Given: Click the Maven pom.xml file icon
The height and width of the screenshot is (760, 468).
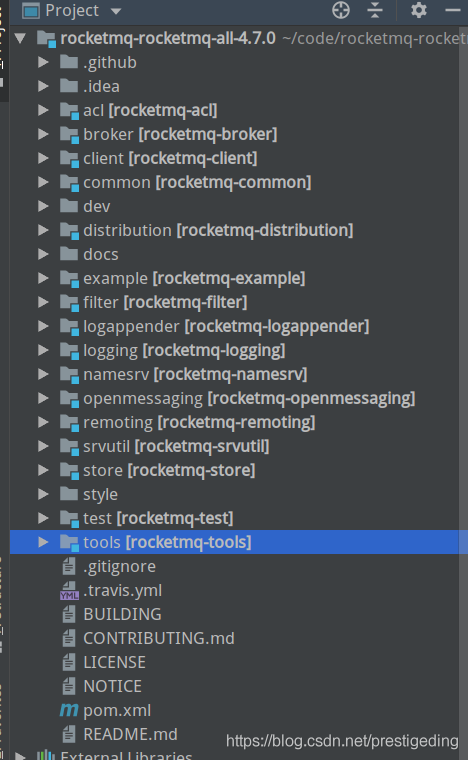Looking at the screenshot, I should tap(69, 710).
